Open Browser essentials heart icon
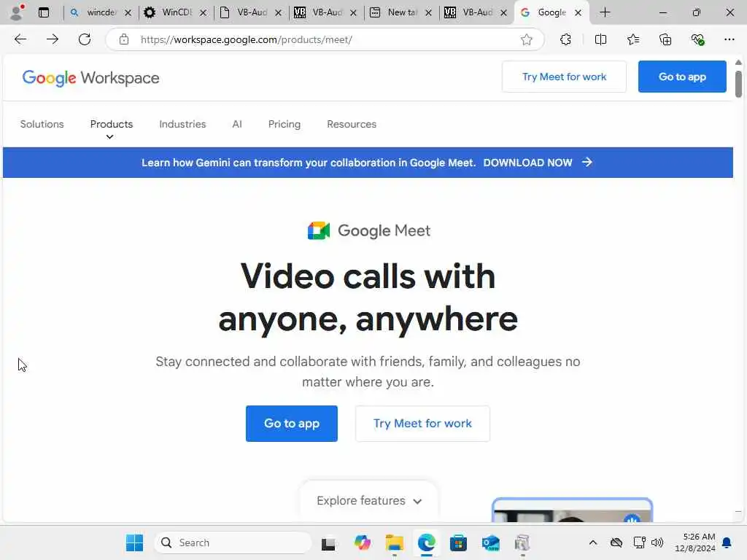 698,39
